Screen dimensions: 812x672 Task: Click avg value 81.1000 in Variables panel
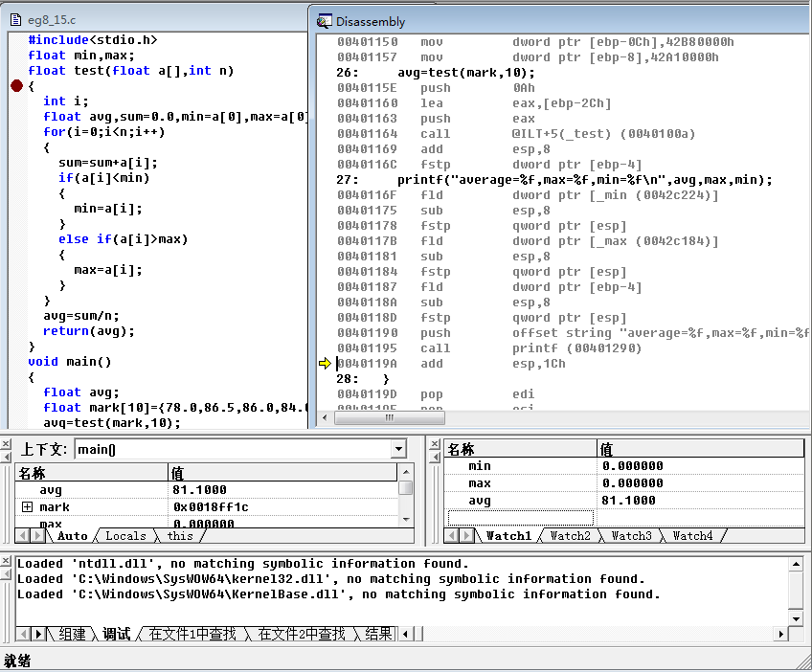click(199, 490)
